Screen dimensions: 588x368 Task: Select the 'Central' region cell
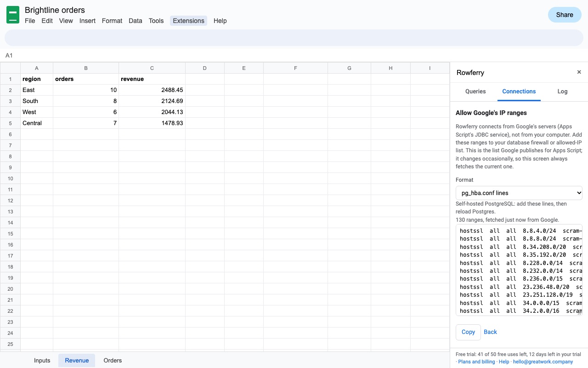37,123
